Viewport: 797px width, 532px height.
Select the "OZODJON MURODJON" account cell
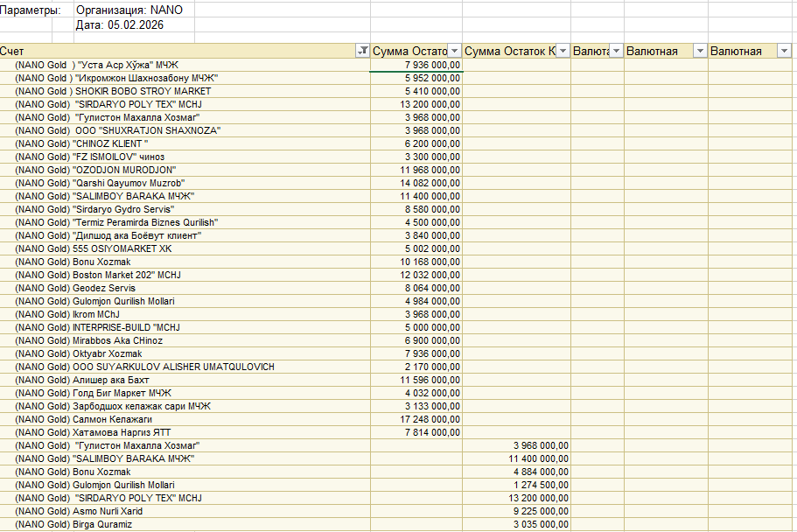click(x=185, y=170)
